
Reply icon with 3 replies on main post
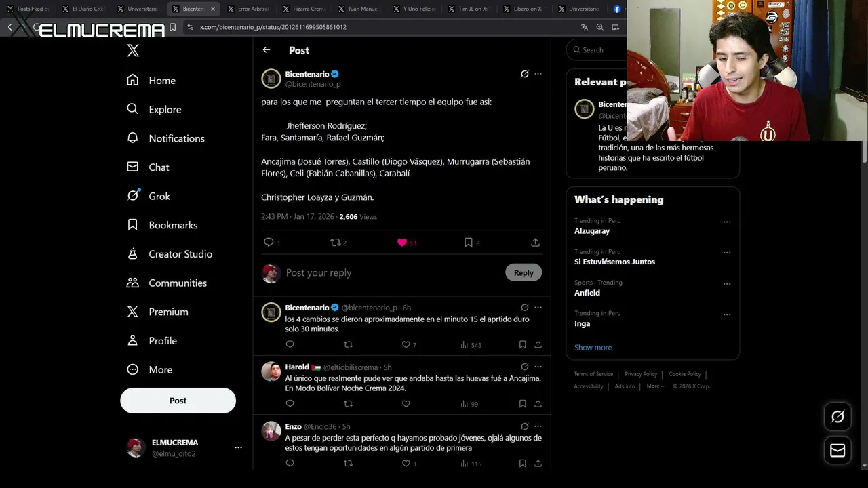pos(271,243)
